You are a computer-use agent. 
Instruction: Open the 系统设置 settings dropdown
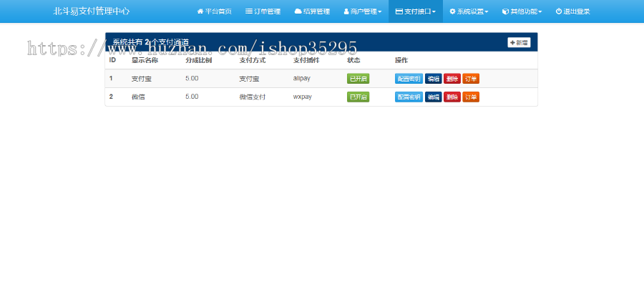(x=469, y=11)
